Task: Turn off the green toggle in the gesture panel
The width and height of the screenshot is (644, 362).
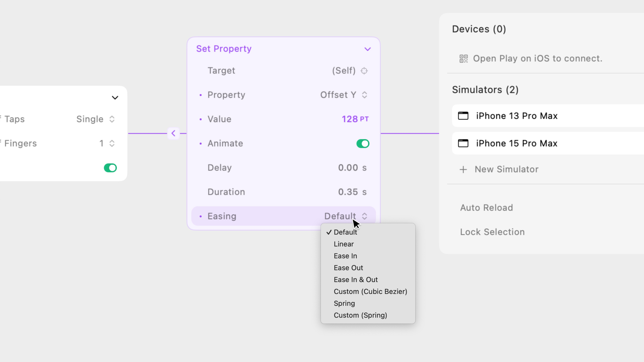Action: coord(110,168)
